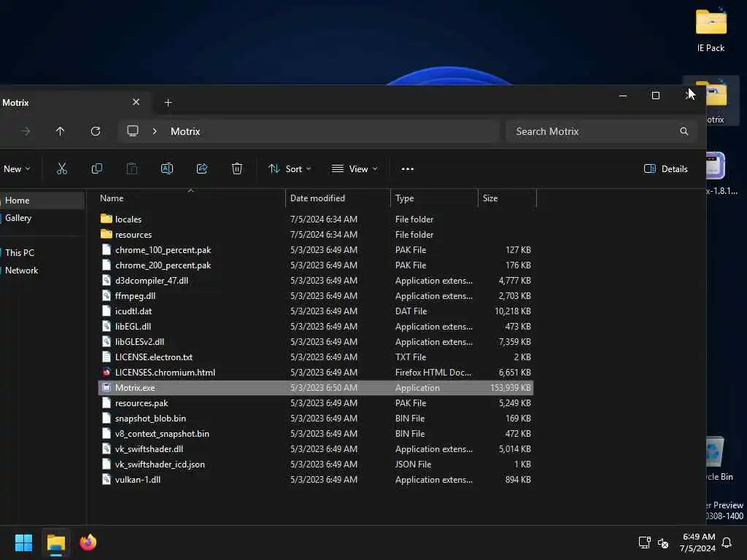The width and height of the screenshot is (747, 560).
Task: Open the Windows Start menu
Action: coord(24,542)
